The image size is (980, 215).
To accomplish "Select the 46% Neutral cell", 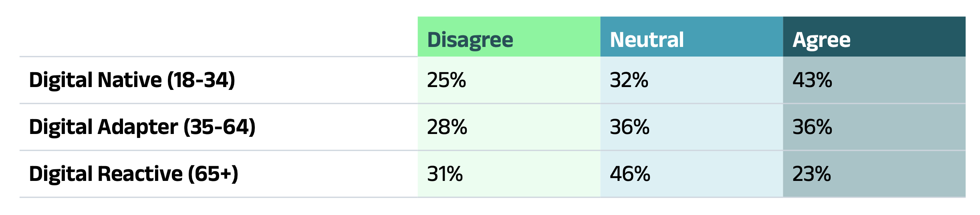I will tap(630, 174).
